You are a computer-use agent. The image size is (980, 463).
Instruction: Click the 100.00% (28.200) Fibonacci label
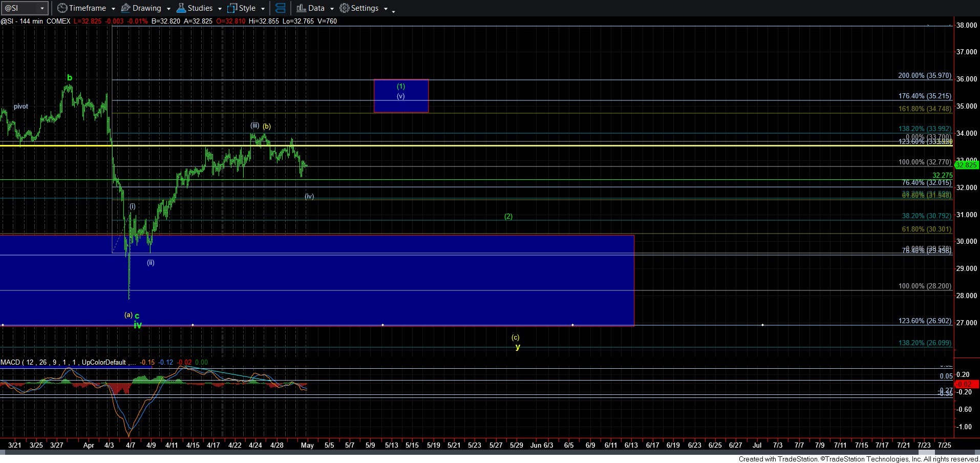(925, 286)
